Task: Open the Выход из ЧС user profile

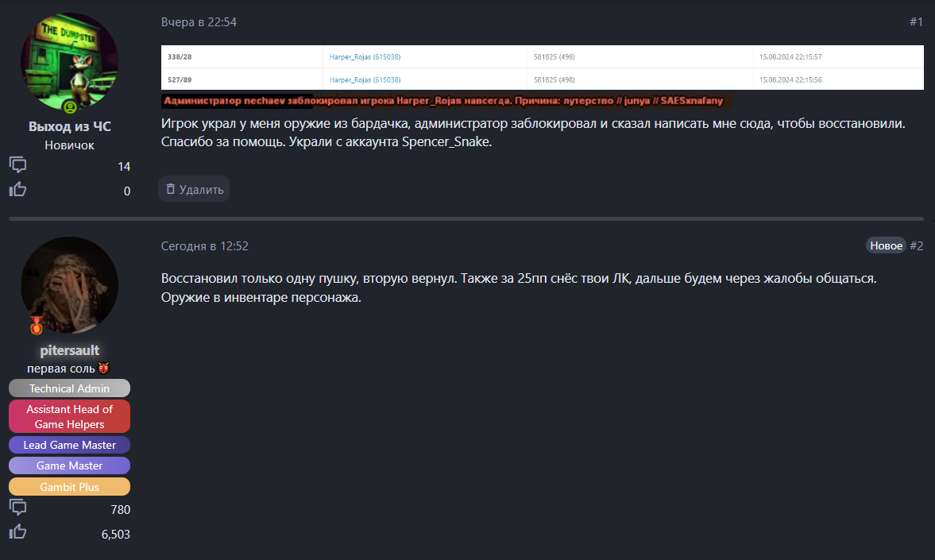Action: pos(69,126)
